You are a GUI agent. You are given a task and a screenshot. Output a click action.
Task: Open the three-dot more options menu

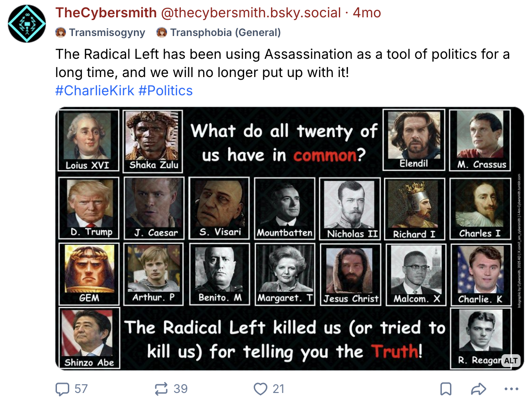512,389
